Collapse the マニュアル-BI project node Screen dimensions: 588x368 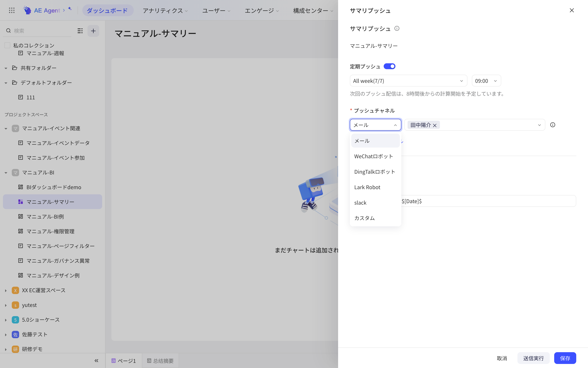[6, 173]
